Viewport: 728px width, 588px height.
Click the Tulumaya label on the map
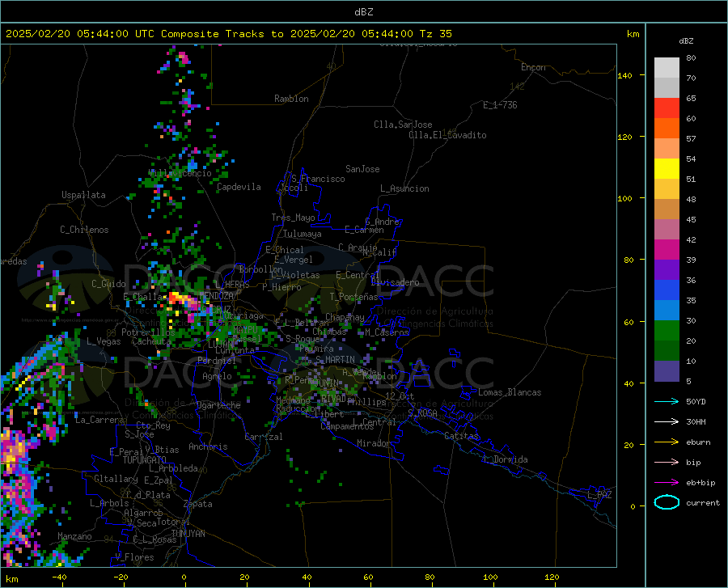coord(303,234)
